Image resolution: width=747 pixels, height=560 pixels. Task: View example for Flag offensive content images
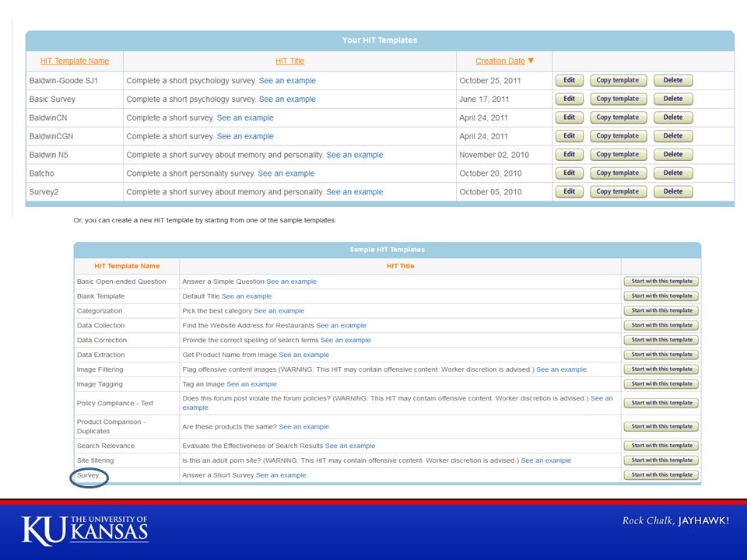[x=561, y=370]
